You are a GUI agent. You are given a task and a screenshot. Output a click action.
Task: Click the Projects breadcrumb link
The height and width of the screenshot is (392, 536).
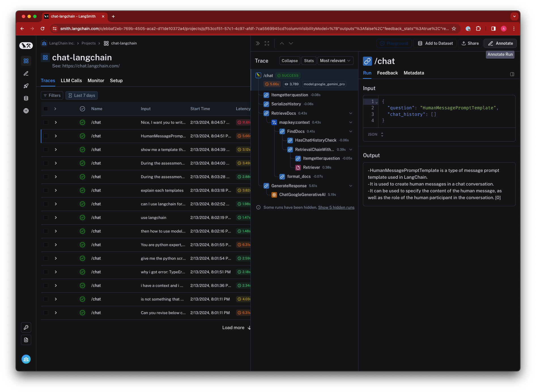coord(89,43)
